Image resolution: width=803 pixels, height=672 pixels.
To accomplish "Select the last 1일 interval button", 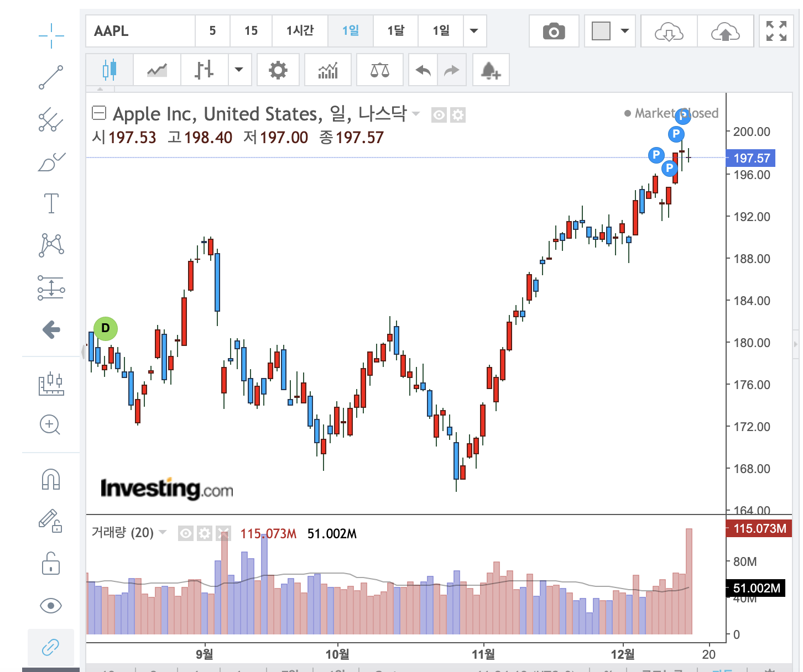I will pos(441,31).
